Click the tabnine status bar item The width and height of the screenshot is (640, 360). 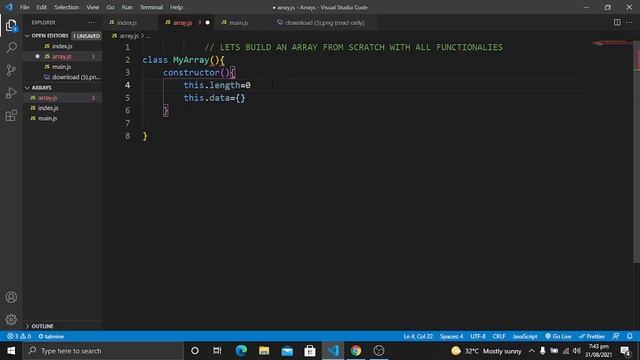(51, 336)
